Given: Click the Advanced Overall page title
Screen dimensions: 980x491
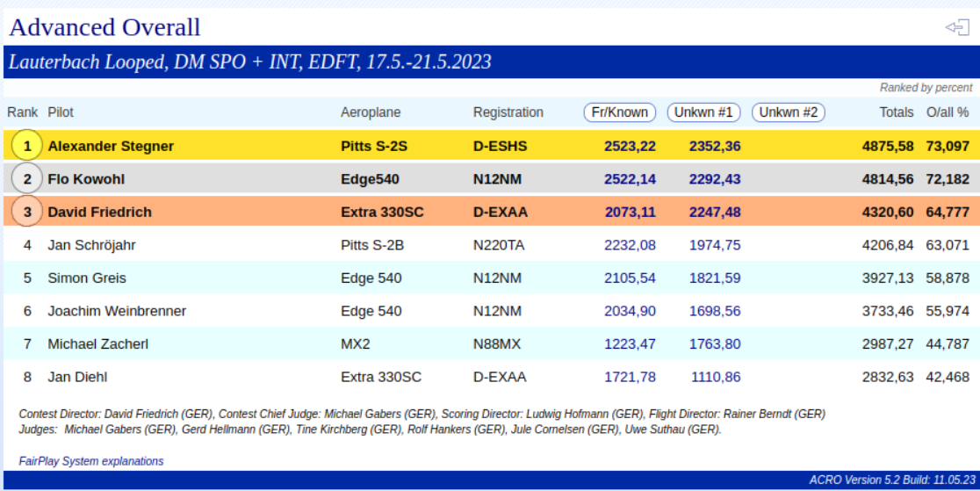Looking at the screenshot, I should [x=104, y=27].
